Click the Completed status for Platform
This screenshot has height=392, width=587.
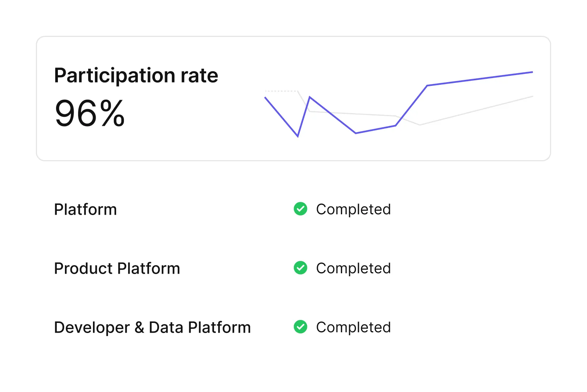353,209
